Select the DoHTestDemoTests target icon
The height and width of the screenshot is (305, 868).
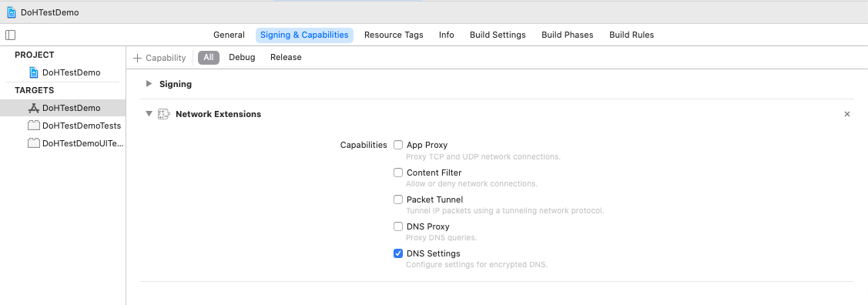(34, 126)
